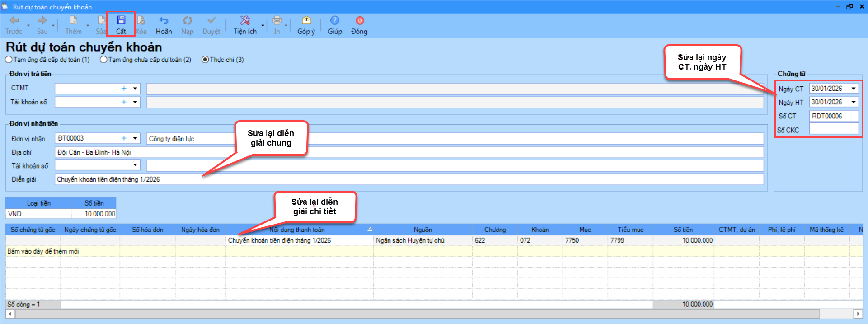Click the payment content cell in grid row
The height and width of the screenshot is (324, 868).
[x=300, y=240]
